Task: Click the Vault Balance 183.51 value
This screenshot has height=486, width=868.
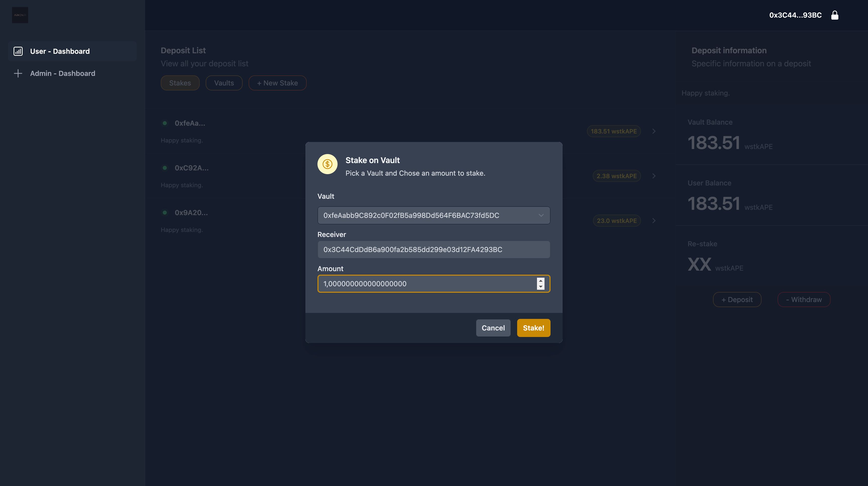Action: (714, 143)
